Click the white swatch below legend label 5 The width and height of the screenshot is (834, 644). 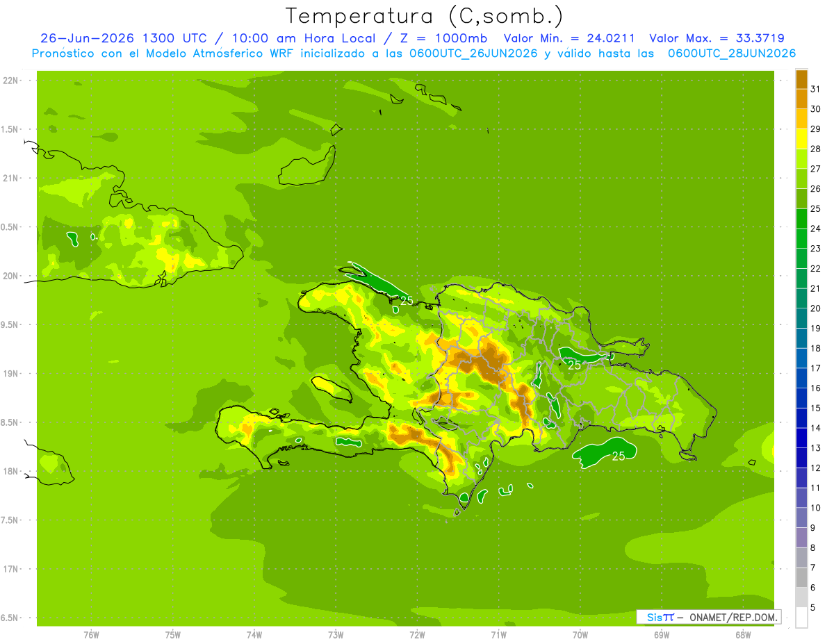[x=801, y=618]
